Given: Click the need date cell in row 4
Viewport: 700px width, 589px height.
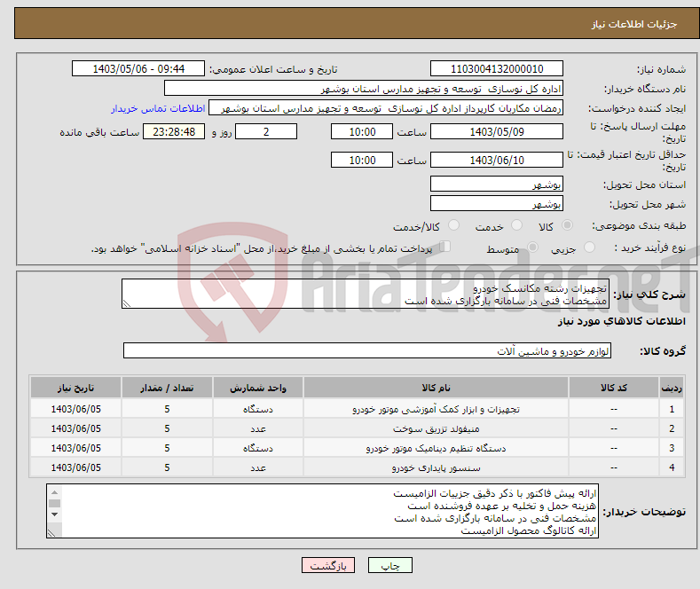Looking at the screenshot, I should click(x=76, y=467).
